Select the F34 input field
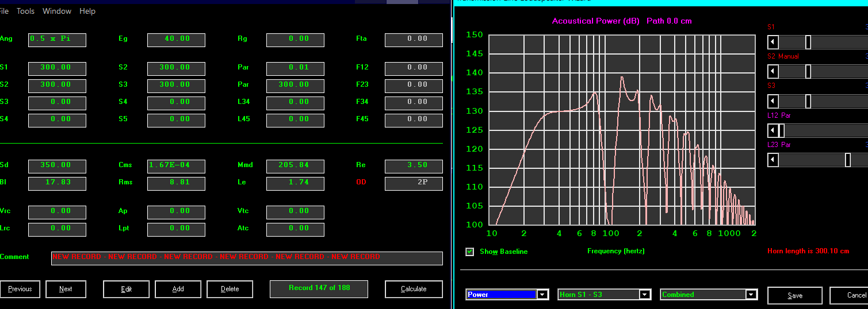Viewport: 868px width, 309px height. click(414, 103)
